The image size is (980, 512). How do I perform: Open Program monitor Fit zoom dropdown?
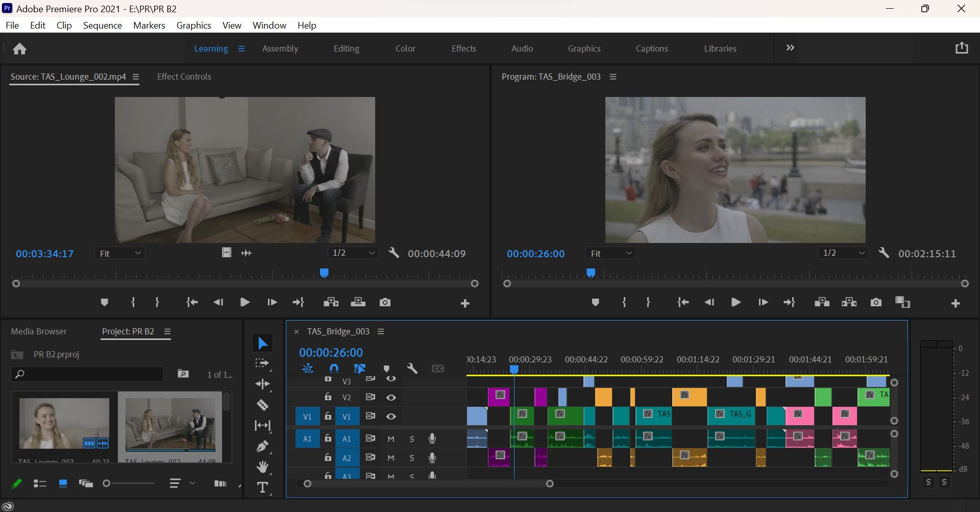pos(611,253)
